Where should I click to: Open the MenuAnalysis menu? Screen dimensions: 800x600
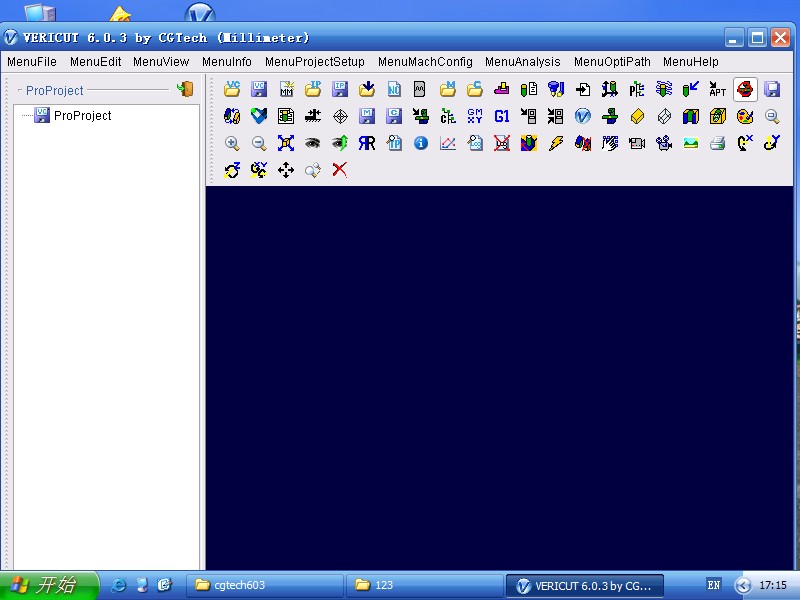click(x=522, y=62)
